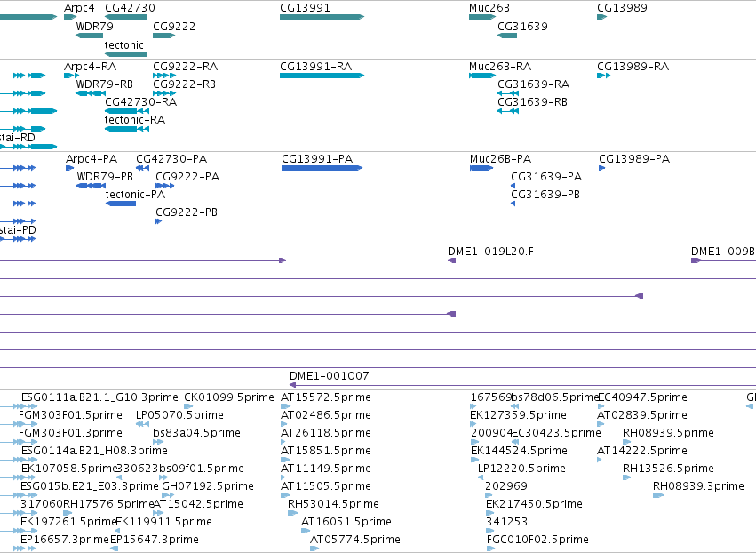Select the CG42730-PA protein label
The image size is (756, 553).
pyautogui.click(x=171, y=159)
